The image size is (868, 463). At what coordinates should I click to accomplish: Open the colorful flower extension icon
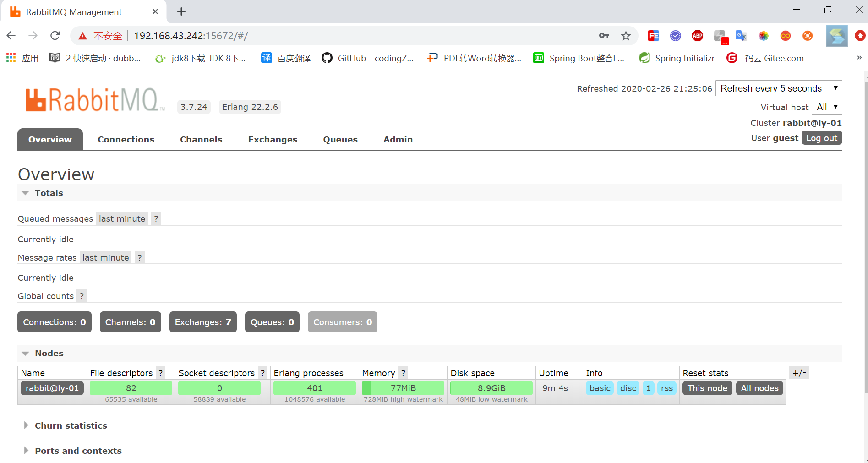tap(764, 36)
